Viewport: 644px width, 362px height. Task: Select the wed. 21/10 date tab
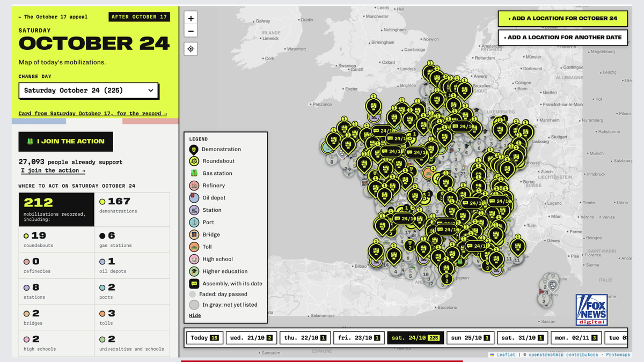[251, 338]
